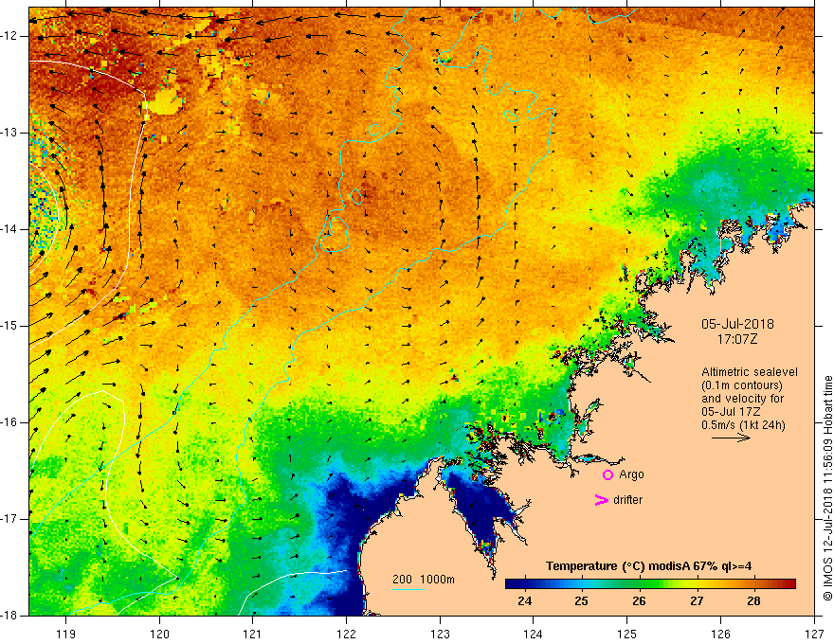Click longitude axis label '119'
The width and height of the screenshot is (834, 644).
point(66,634)
